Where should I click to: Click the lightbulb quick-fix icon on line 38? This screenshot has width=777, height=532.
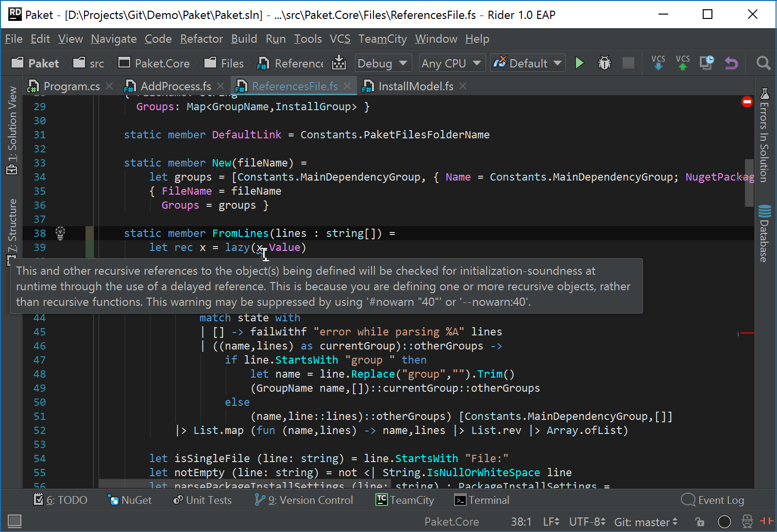tap(60, 233)
